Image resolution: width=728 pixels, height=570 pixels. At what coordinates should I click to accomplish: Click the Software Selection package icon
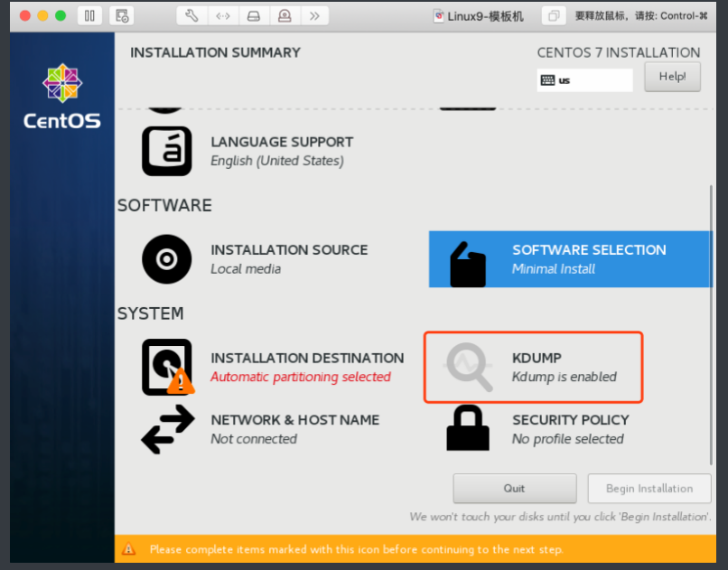(468, 264)
